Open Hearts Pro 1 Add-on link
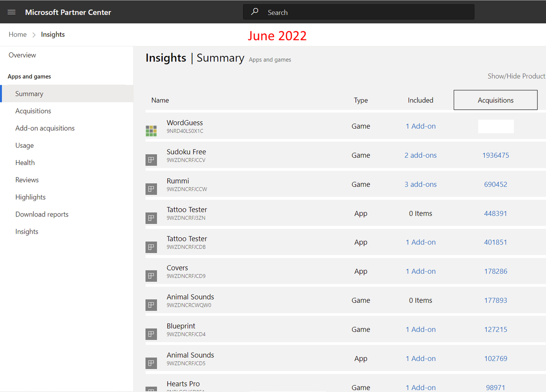The height and width of the screenshot is (392, 546). click(x=421, y=387)
